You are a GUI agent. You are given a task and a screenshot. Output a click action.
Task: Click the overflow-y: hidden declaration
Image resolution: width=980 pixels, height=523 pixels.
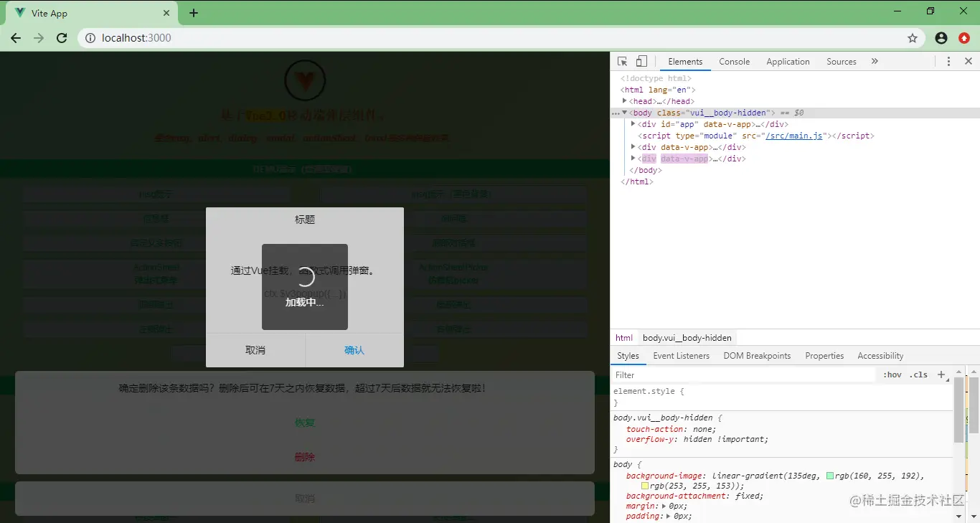[697, 439]
